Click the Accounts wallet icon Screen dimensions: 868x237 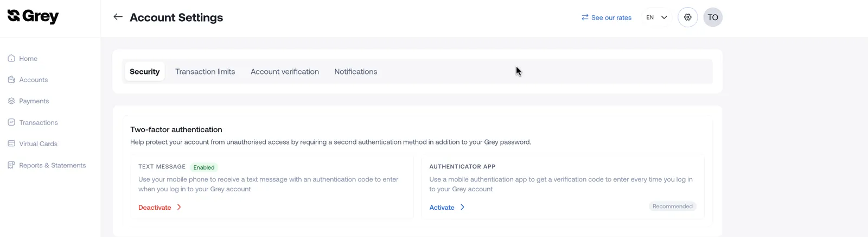pos(11,79)
